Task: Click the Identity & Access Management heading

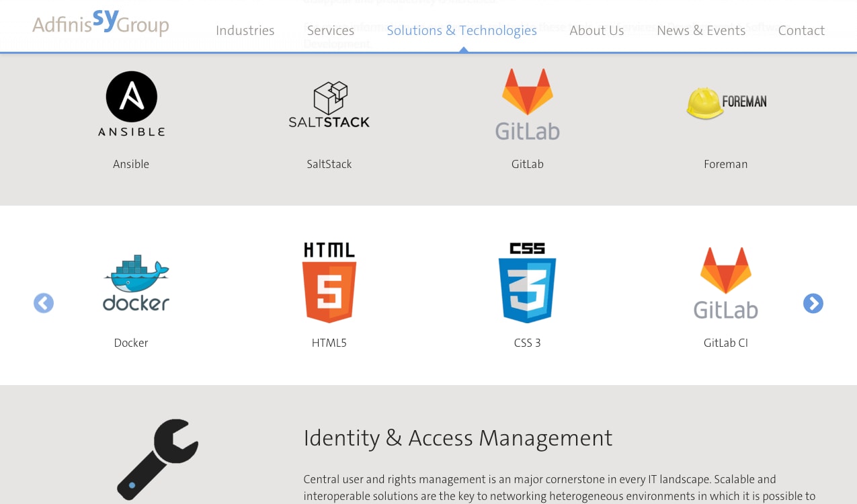Action: click(458, 438)
